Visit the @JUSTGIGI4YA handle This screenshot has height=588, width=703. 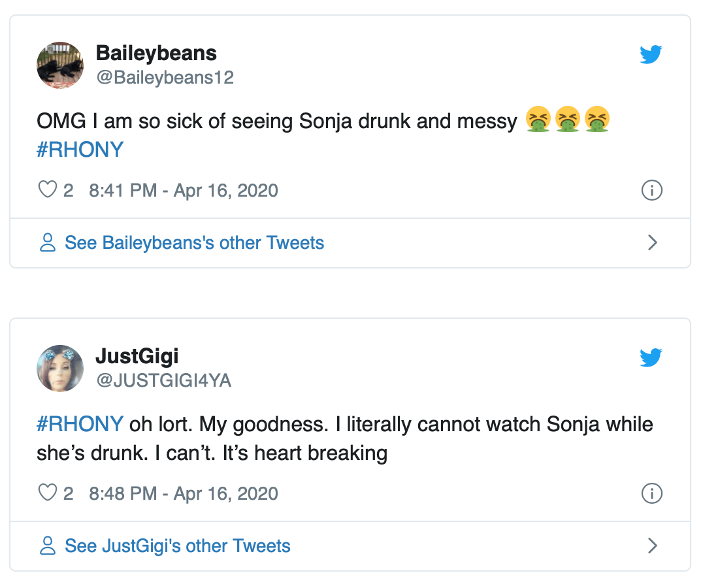pos(163,380)
